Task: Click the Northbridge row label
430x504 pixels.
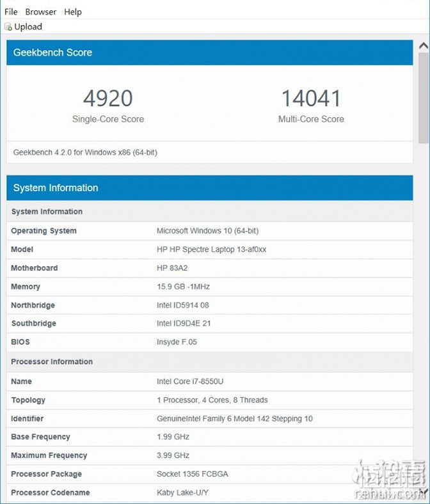Action: 33,305
